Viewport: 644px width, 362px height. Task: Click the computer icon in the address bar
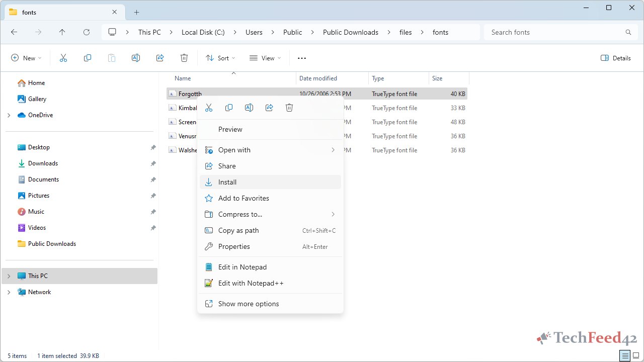112,32
